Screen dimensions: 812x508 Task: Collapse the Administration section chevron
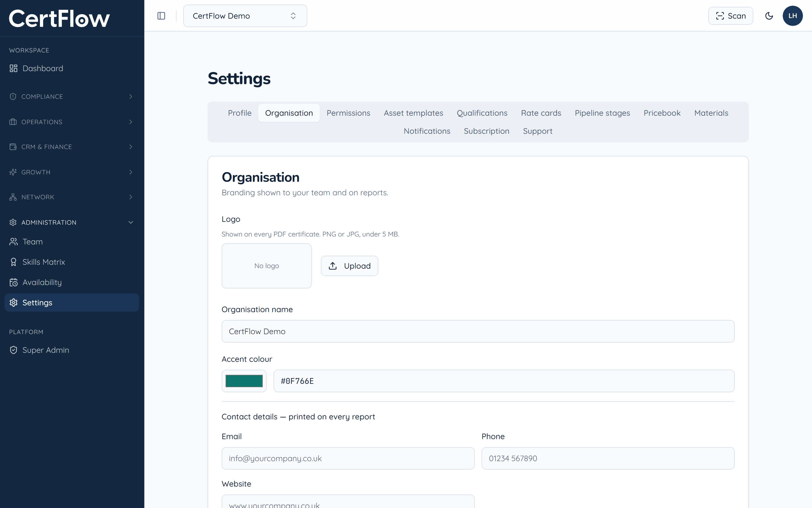click(131, 222)
